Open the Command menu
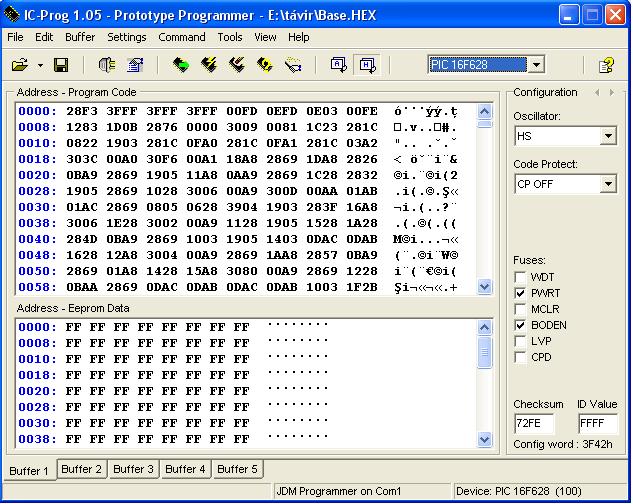 (x=182, y=37)
